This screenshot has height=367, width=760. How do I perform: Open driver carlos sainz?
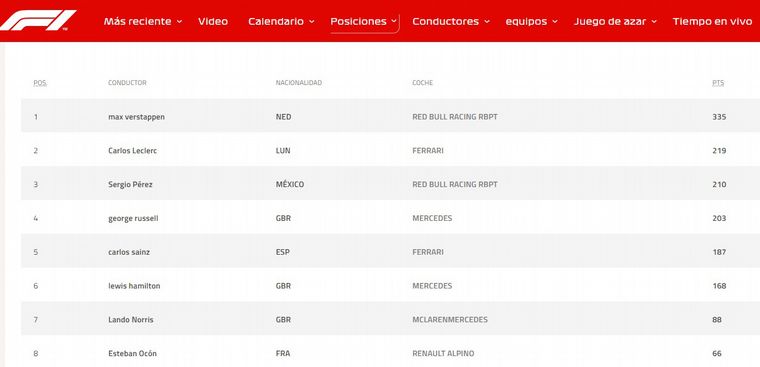[130, 252]
